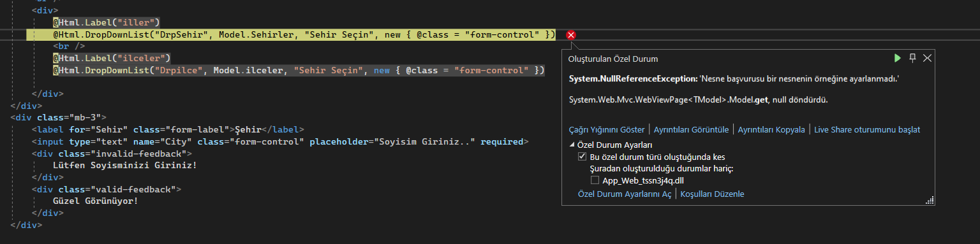
Task: Click the red exception error icon
Action: click(x=571, y=35)
